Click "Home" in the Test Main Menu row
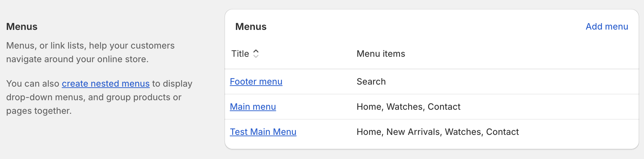 (x=369, y=132)
